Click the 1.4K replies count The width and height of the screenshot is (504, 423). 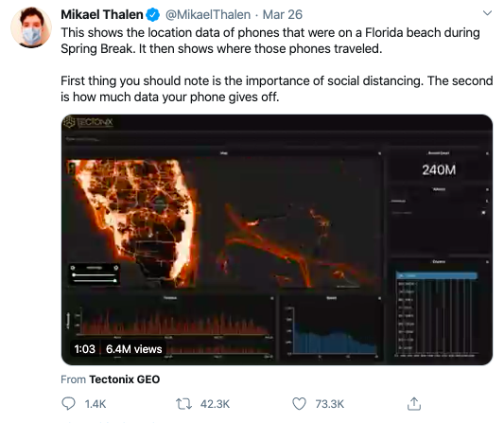click(x=96, y=404)
